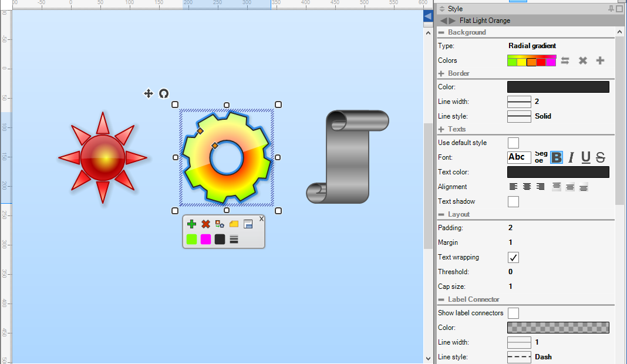Pick the green swatch in floating toolbar
627x364 pixels.
coord(191,239)
